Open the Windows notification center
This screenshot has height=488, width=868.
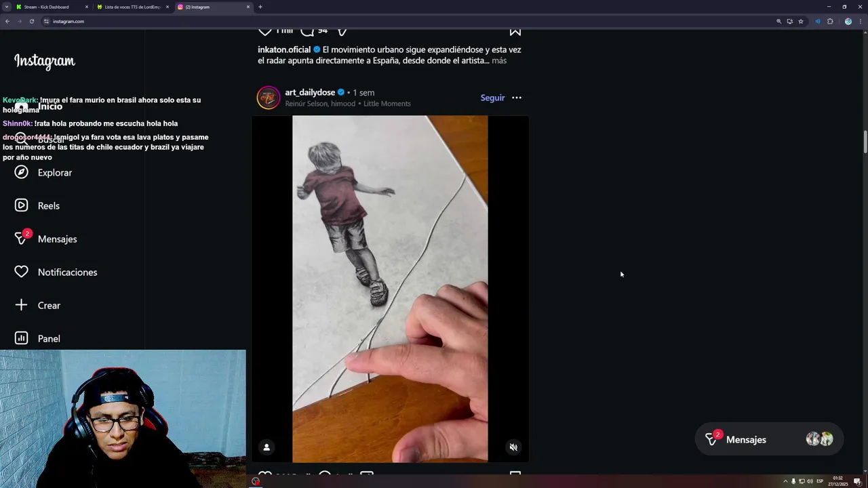(857, 481)
